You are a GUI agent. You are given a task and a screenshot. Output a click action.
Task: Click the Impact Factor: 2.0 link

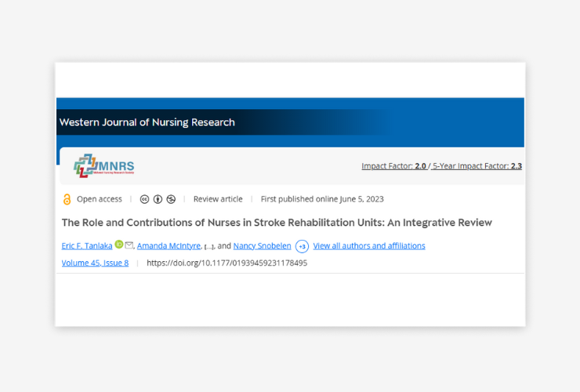coord(394,166)
